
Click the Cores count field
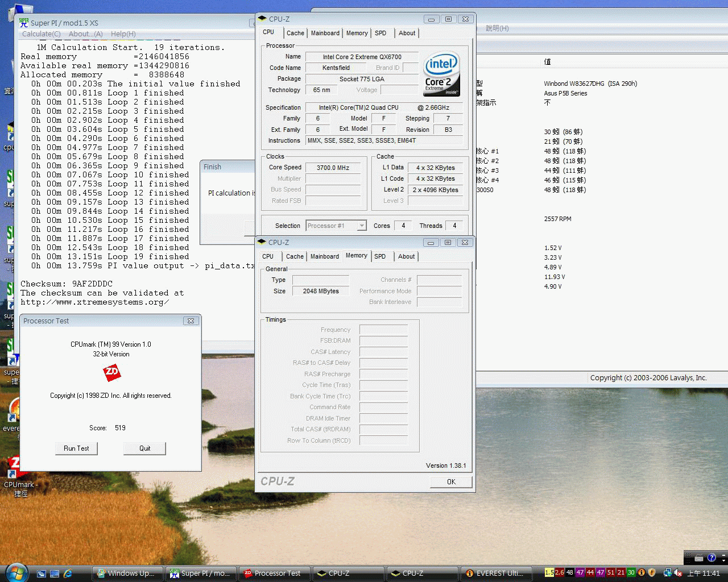(x=403, y=226)
